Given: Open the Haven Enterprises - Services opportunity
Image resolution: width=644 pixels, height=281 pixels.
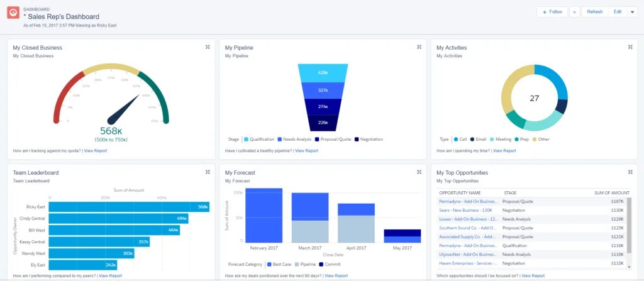Looking at the screenshot, I should [469, 263].
